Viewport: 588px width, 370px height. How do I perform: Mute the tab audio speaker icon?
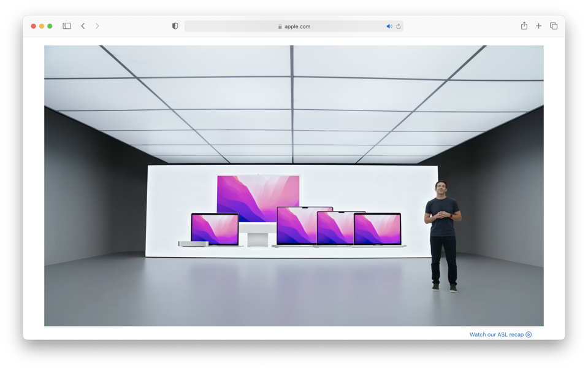[389, 26]
